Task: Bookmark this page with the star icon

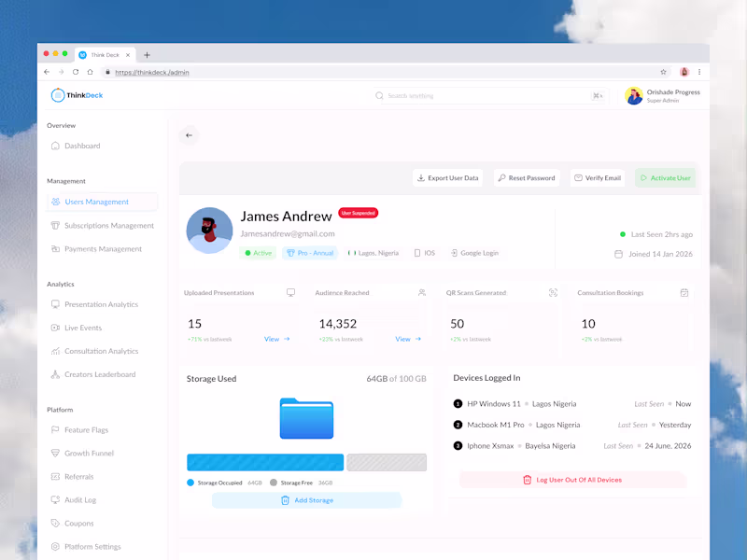Action: coord(663,72)
